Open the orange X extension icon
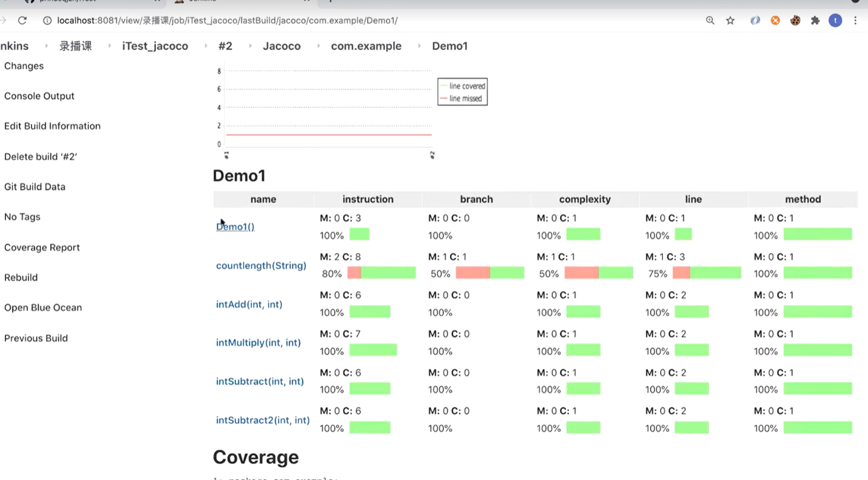 (x=775, y=20)
